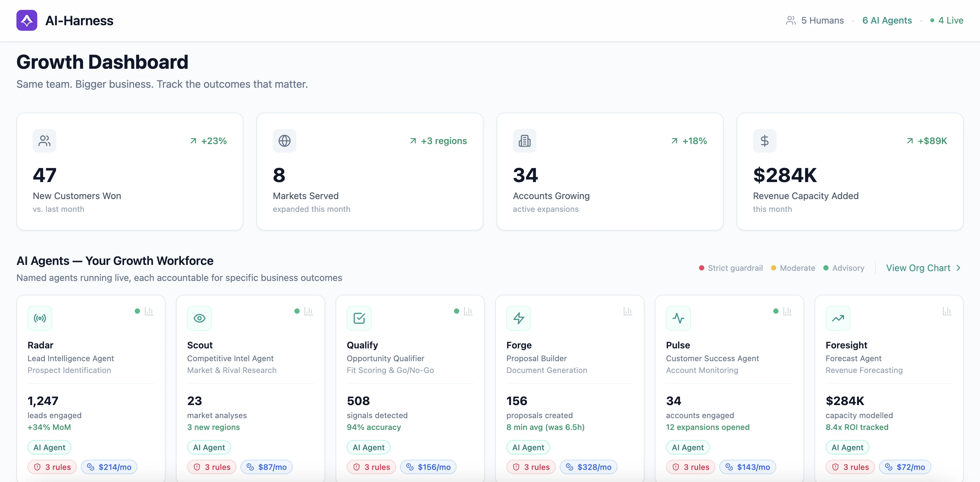The height and width of the screenshot is (482, 980).
Task: Toggle Radar's live status dot
Action: [x=137, y=311]
